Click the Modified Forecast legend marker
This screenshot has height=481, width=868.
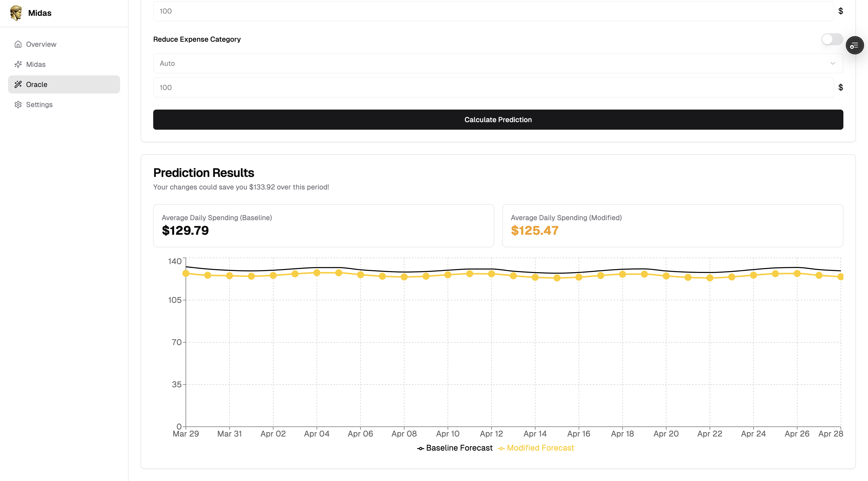coord(501,448)
